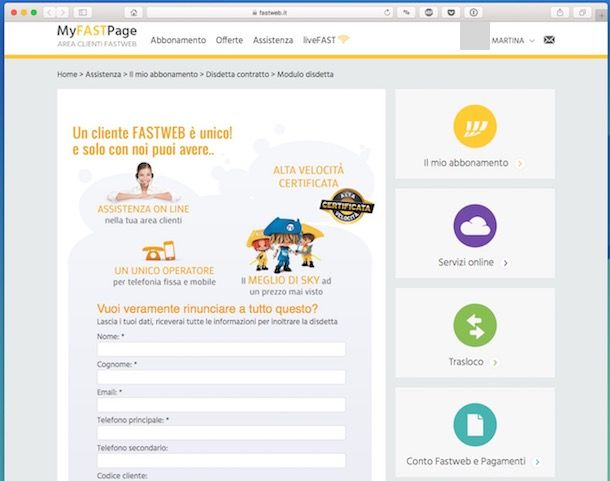Click Disdetta contratto breadcrumb link
Viewport: 610px width, 481px height.
[x=237, y=74]
